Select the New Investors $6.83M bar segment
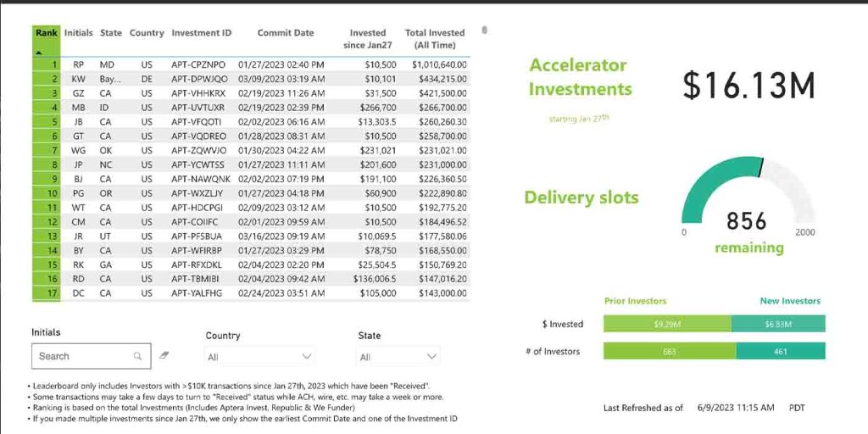Viewport: 868px width, 434px height. [777, 324]
